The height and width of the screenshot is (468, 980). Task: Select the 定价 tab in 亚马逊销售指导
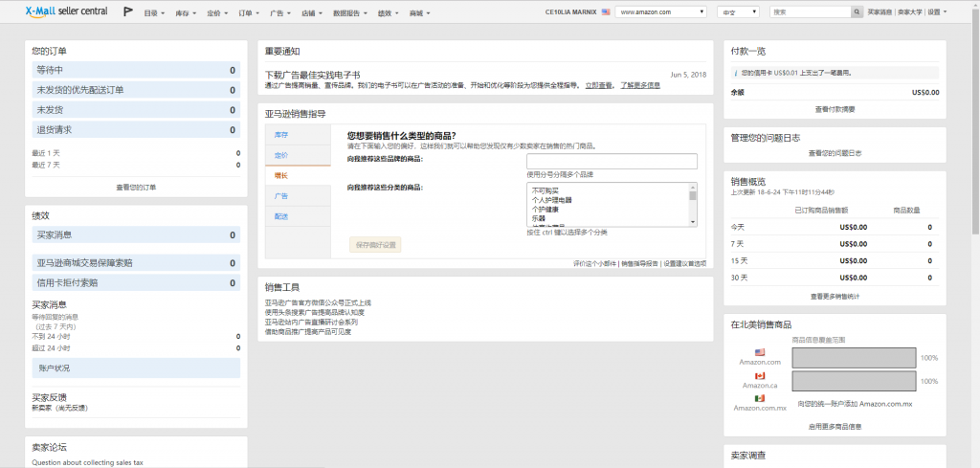point(298,155)
